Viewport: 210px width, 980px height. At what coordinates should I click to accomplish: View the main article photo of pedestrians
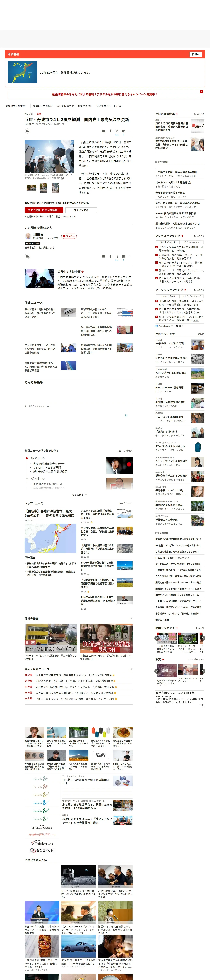point(49,156)
